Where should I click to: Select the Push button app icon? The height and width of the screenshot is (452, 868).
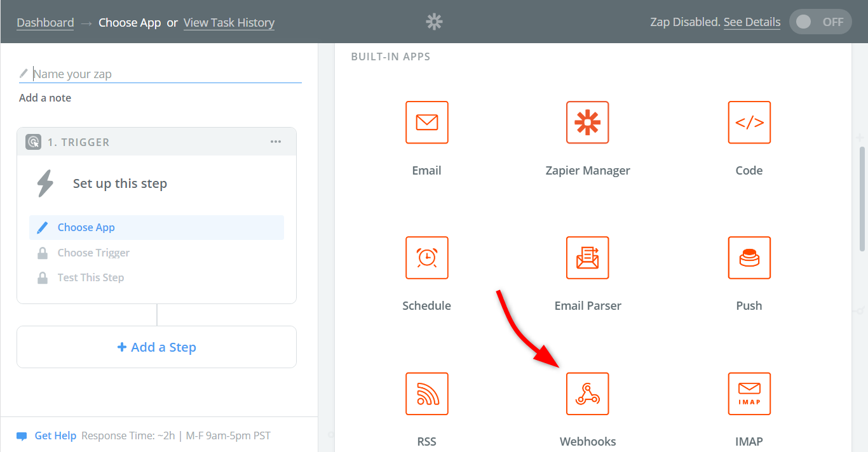[x=749, y=258]
